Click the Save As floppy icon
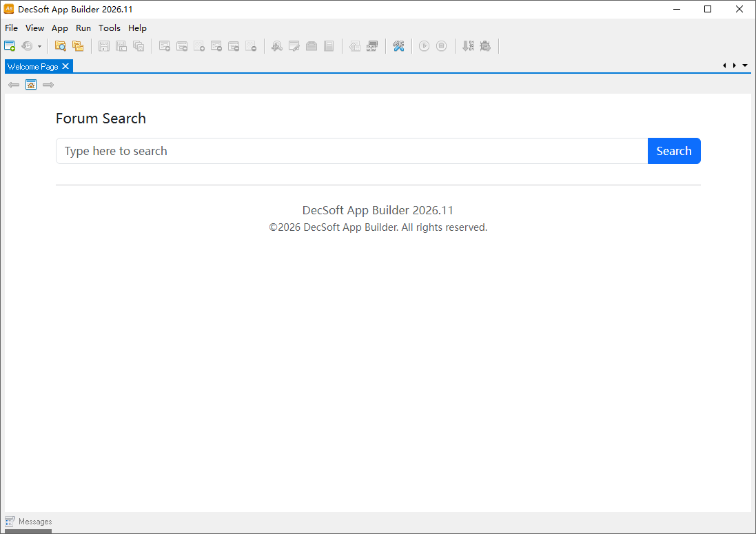This screenshot has height=534, width=756. tap(121, 45)
